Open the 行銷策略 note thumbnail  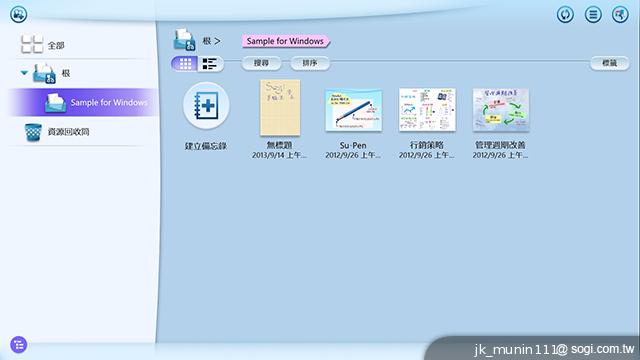pyautogui.click(x=427, y=110)
